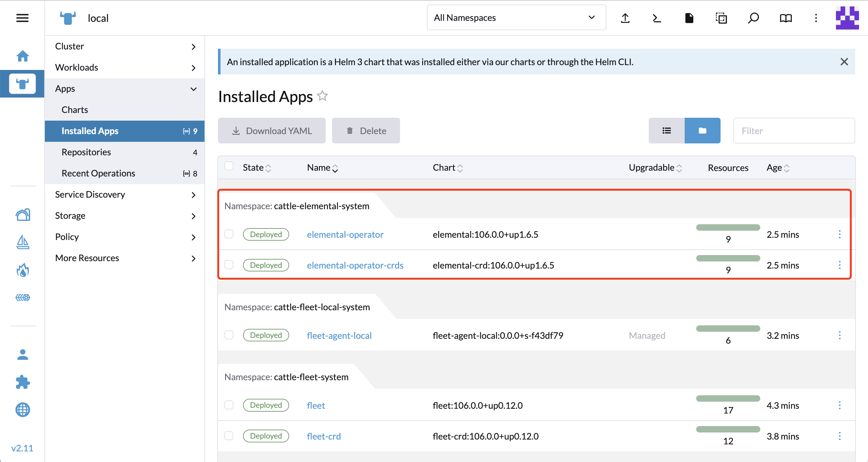Open Repositories in Apps menu
Viewport: 868px width, 462px height.
86,152
